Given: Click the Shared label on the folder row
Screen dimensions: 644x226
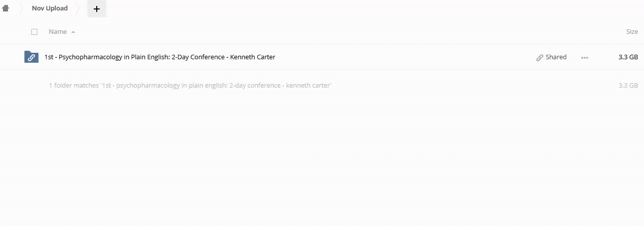Looking at the screenshot, I should [x=556, y=57].
